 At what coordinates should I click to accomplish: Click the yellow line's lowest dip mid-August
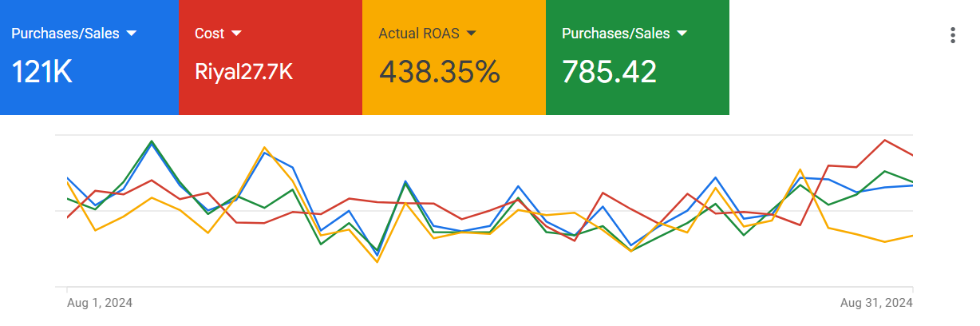377,261
